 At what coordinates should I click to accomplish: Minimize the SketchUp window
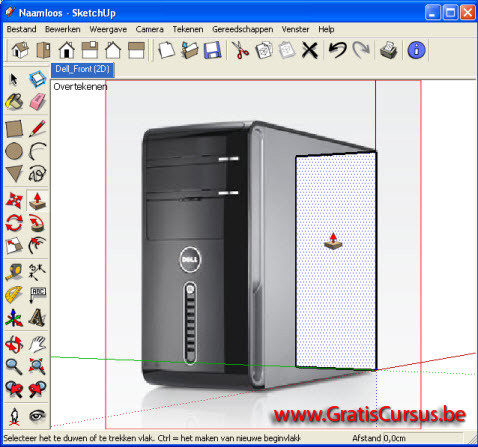tap(433, 13)
